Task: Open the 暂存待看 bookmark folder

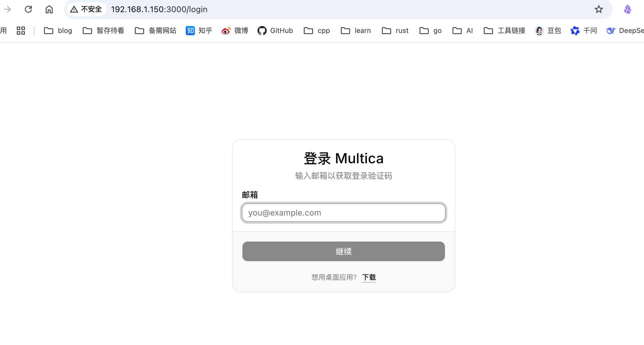Action: (103, 31)
